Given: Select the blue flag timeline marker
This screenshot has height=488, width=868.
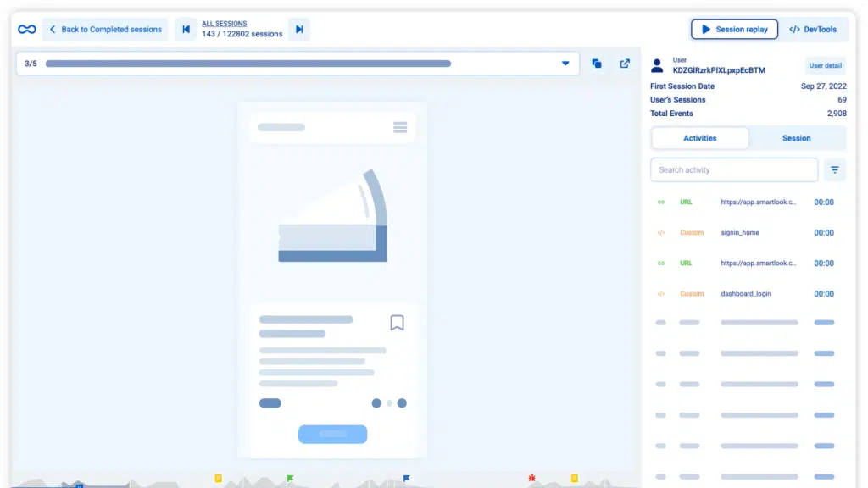Looking at the screenshot, I should [406, 478].
